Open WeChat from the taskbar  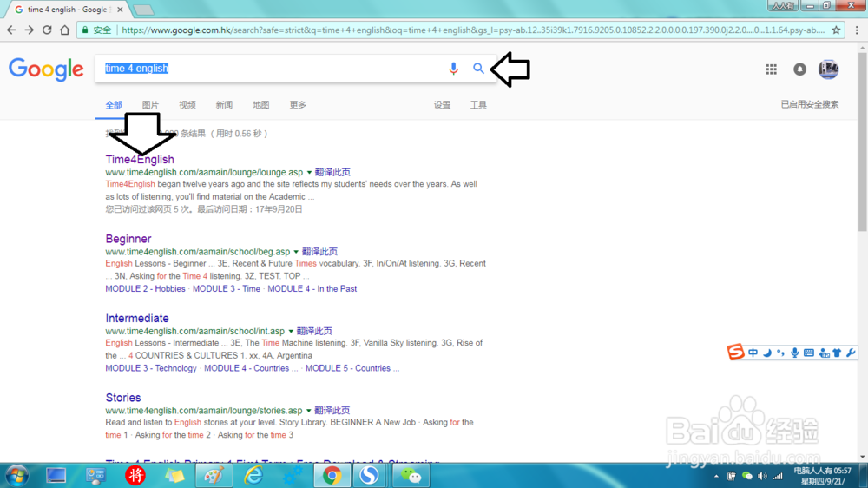coord(411,475)
